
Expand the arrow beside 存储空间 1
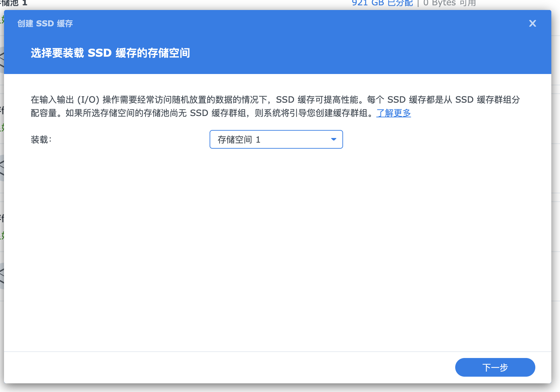pos(333,139)
